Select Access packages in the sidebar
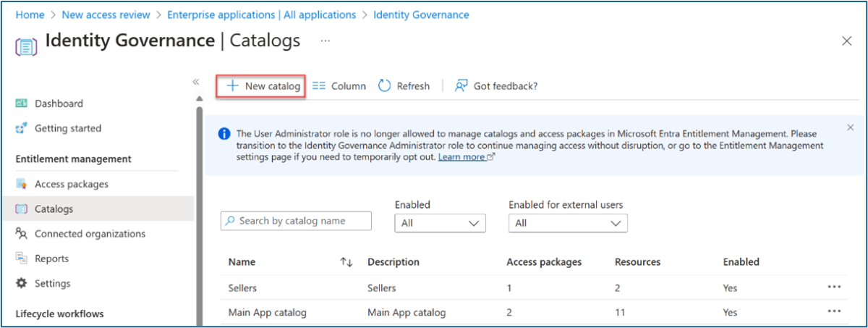This screenshot has height=328, width=868. coord(71,184)
